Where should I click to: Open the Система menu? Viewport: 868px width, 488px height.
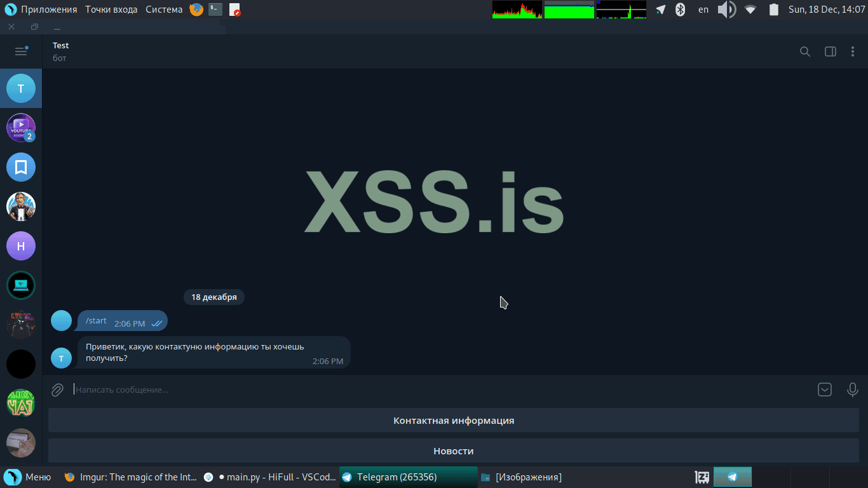[x=164, y=10]
